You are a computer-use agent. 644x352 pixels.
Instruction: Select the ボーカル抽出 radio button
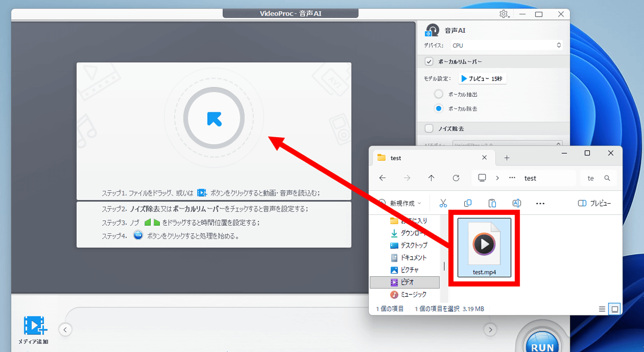tap(438, 94)
